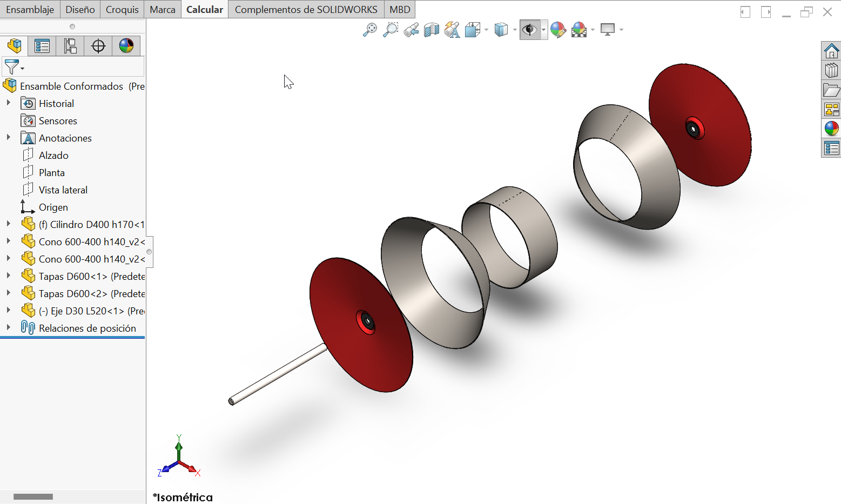The width and height of the screenshot is (841, 504).
Task: Switch to the Diseño tab
Action: pos(80,10)
